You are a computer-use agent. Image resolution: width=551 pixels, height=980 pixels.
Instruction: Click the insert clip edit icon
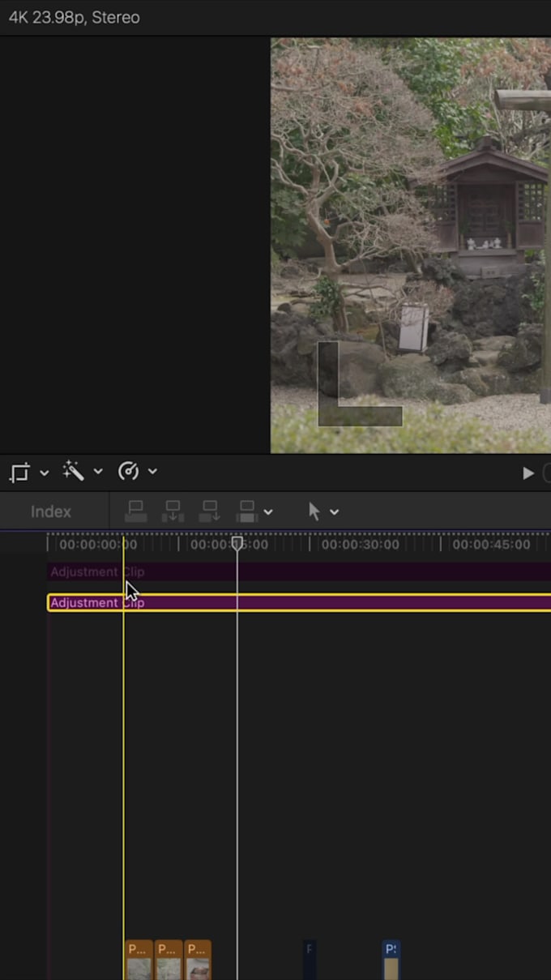tap(173, 511)
